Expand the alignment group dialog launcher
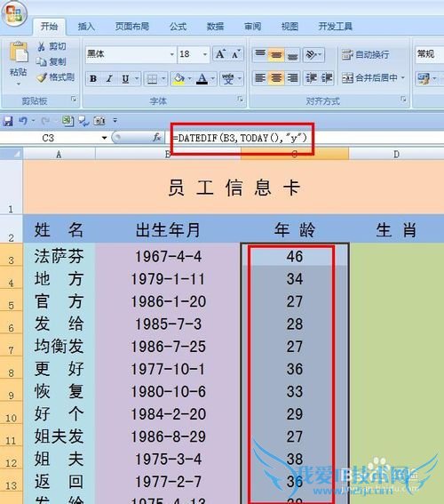This screenshot has width=444, height=504. (403, 99)
